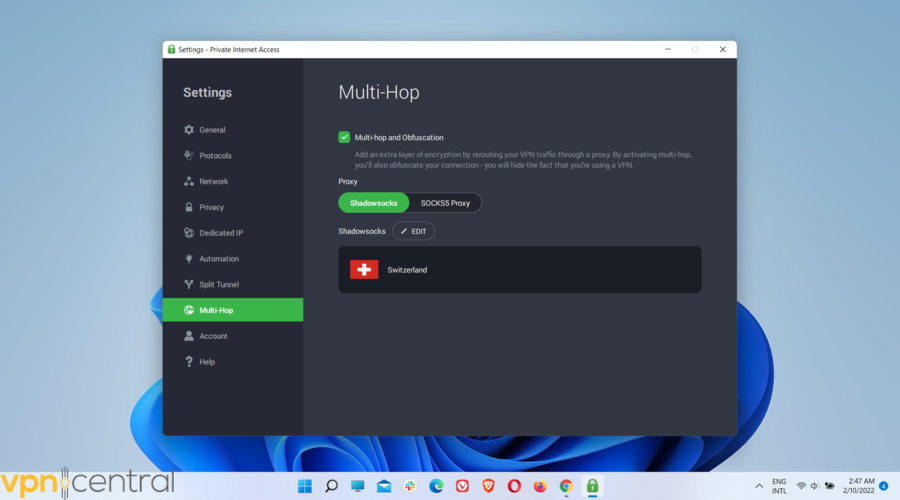This screenshot has width=900, height=500.
Task: Uncheck Multi-hop and Obfuscation checkbox
Action: point(344,137)
